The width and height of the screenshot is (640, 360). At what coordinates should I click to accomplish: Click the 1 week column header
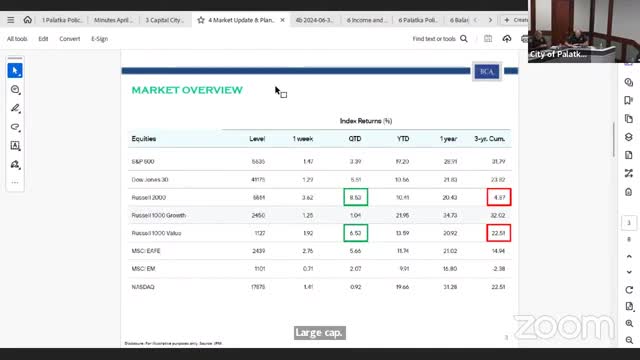(303, 139)
